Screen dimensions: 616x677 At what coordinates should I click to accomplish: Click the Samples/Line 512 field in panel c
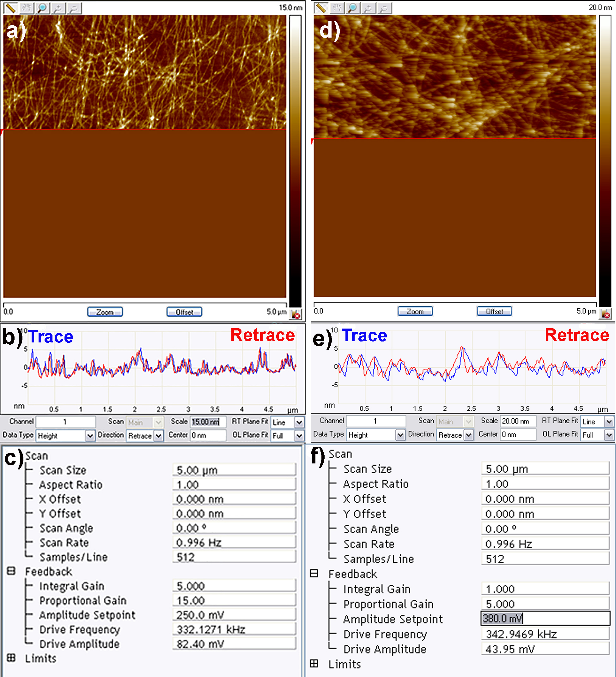click(x=234, y=557)
